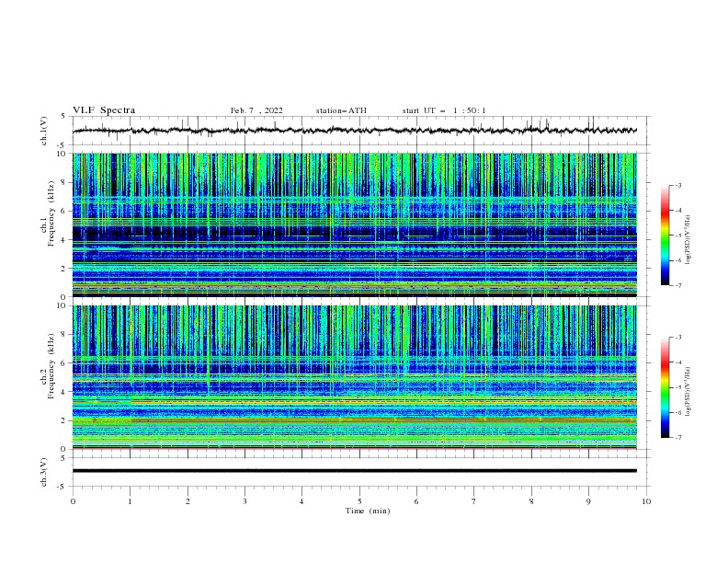Click the time axis end label "10"

(646, 501)
